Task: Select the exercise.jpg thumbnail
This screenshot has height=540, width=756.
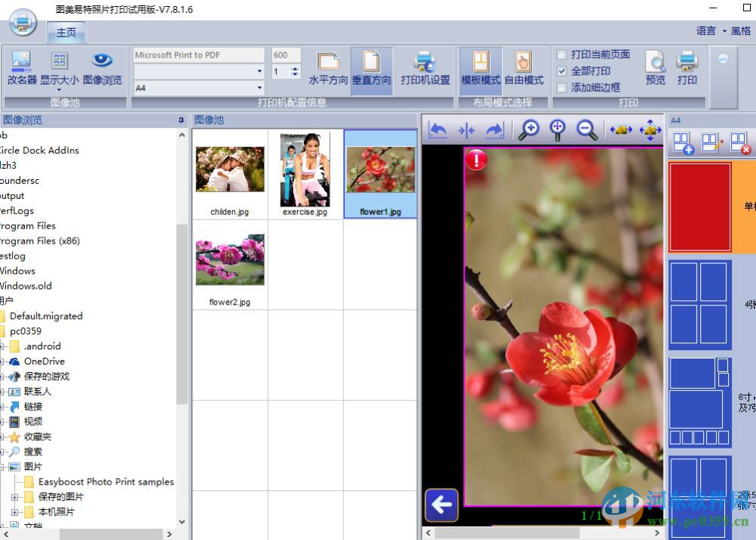Action: 305,175
